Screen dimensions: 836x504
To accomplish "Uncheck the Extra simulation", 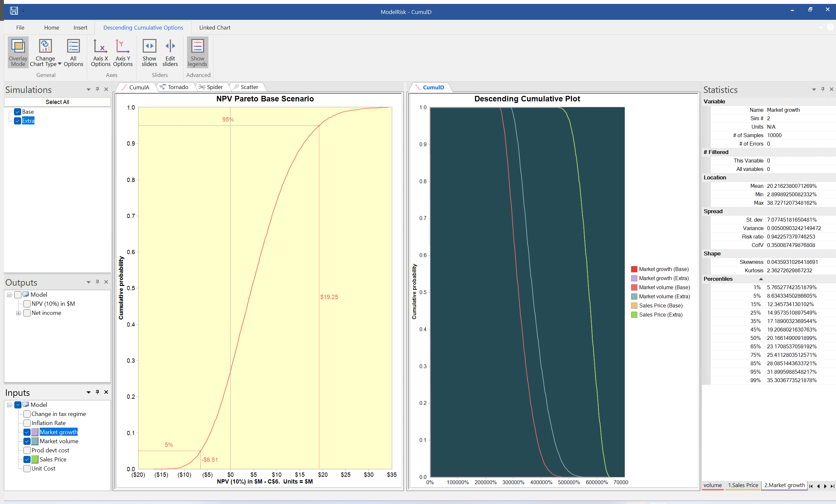I will (x=17, y=121).
